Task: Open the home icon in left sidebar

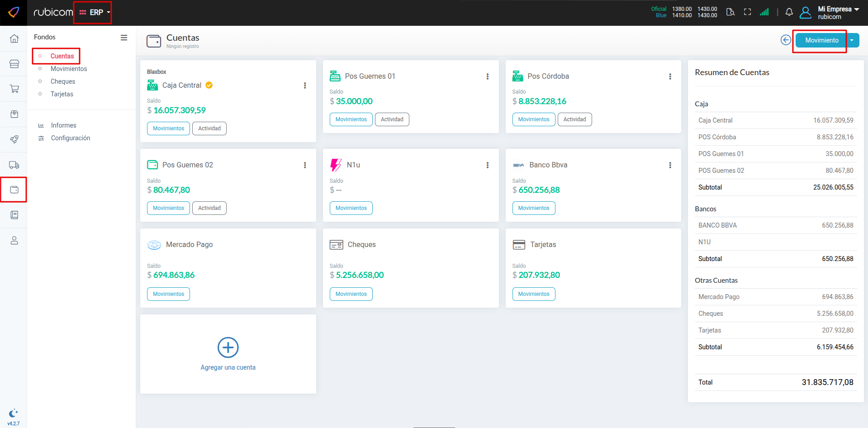Action: coord(14,38)
